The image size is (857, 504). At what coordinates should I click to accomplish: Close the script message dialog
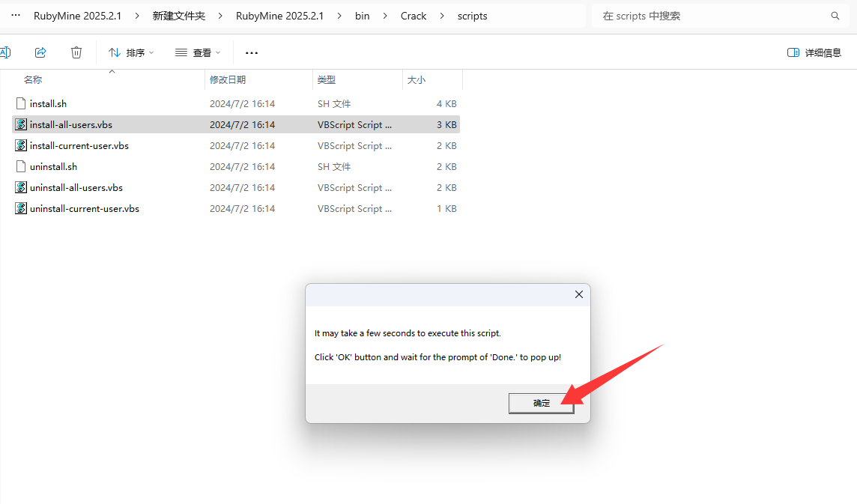click(x=579, y=294)
